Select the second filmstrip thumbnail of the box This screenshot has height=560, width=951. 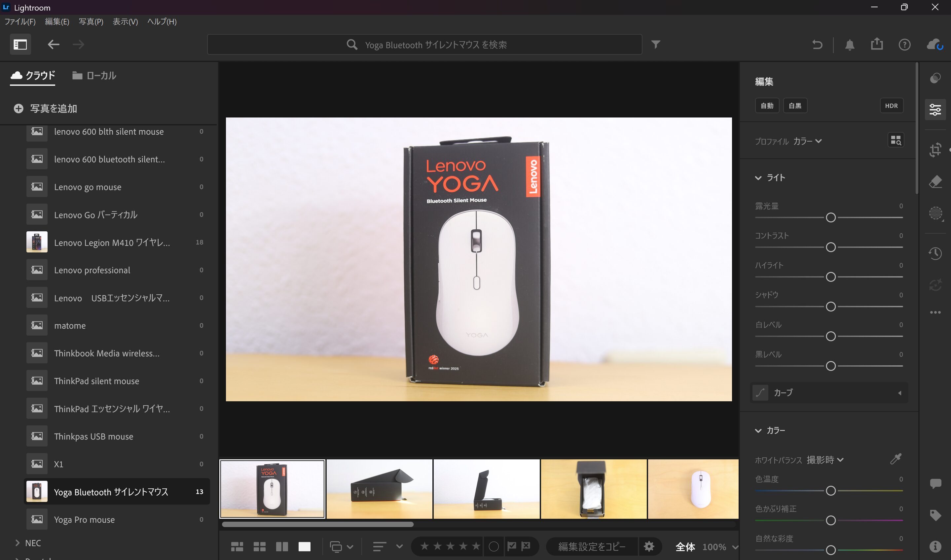click(x=379, y=489)
